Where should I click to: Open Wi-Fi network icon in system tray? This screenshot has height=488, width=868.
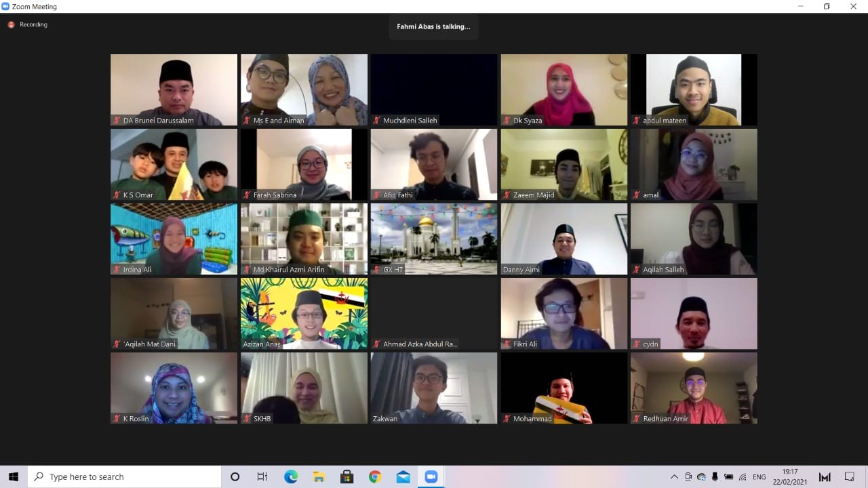pyautogui.click(x=743, y=477)
